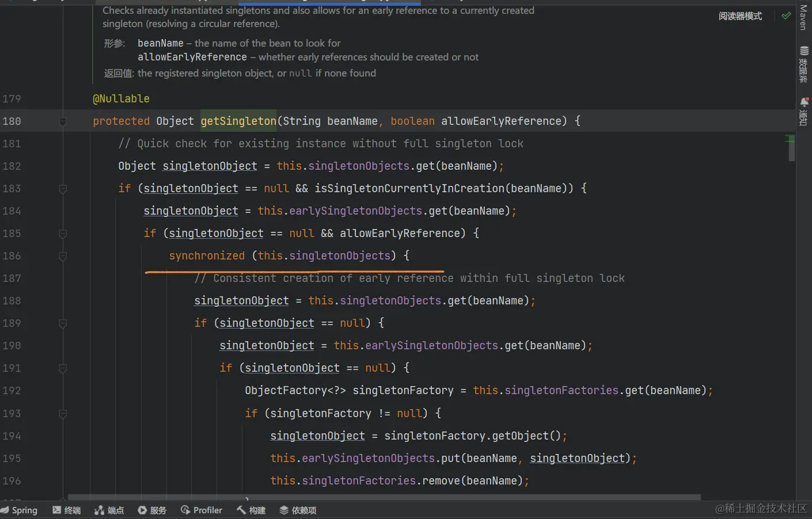This screenshot has width=812, height=519.
Task: Show the 通知 notifications panel
Action: (804, 111)
